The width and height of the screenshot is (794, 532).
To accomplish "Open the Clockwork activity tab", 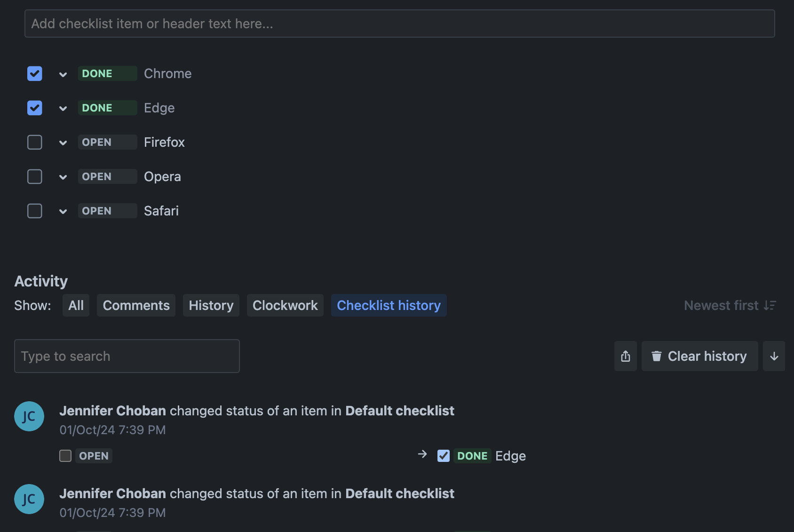I will tap(285, 305).
